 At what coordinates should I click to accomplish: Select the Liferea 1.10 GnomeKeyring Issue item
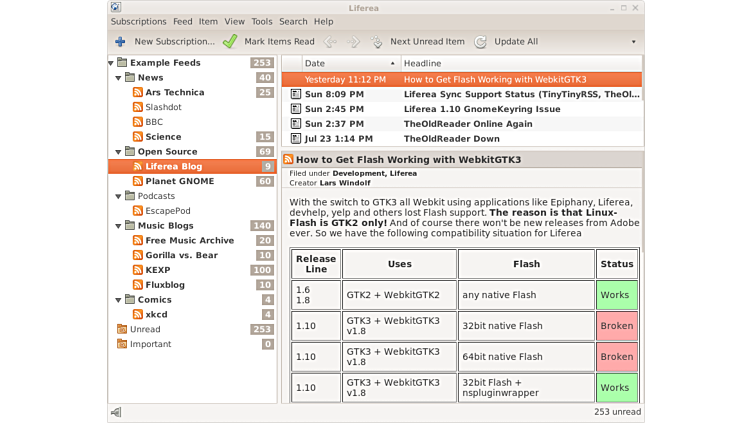point(482,109)
